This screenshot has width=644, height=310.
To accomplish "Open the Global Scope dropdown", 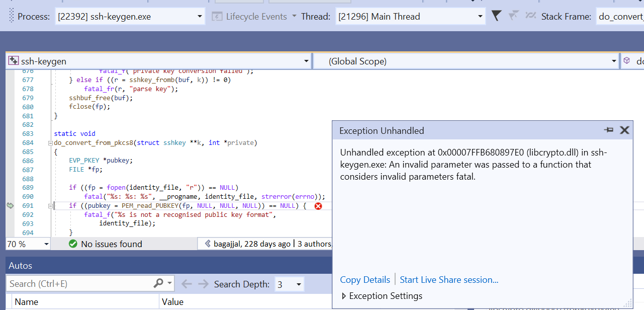I will pos(466,61).
